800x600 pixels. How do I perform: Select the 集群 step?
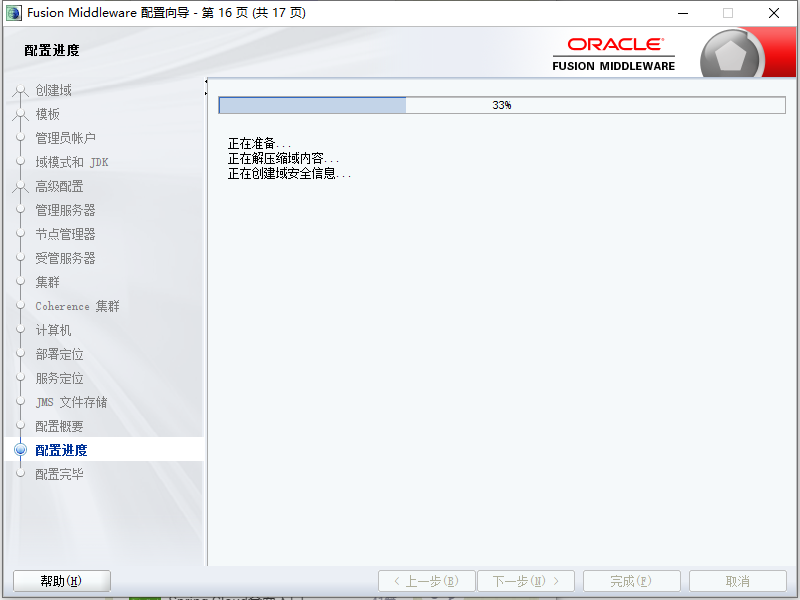(x=47, y=282)
